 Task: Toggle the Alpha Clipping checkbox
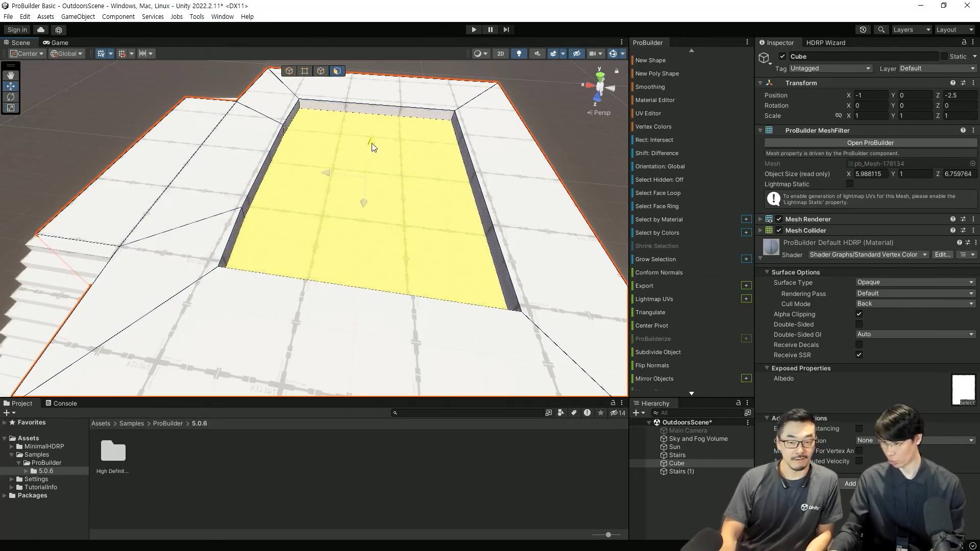[x=859, y=314]
